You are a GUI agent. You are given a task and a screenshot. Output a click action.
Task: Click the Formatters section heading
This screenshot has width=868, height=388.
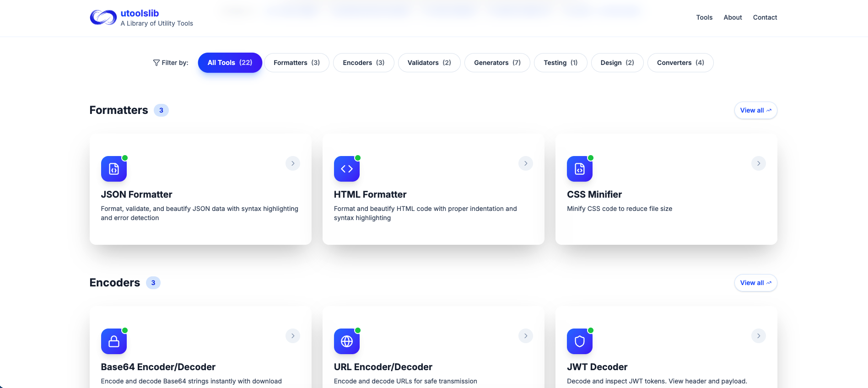tap(119, 110)
